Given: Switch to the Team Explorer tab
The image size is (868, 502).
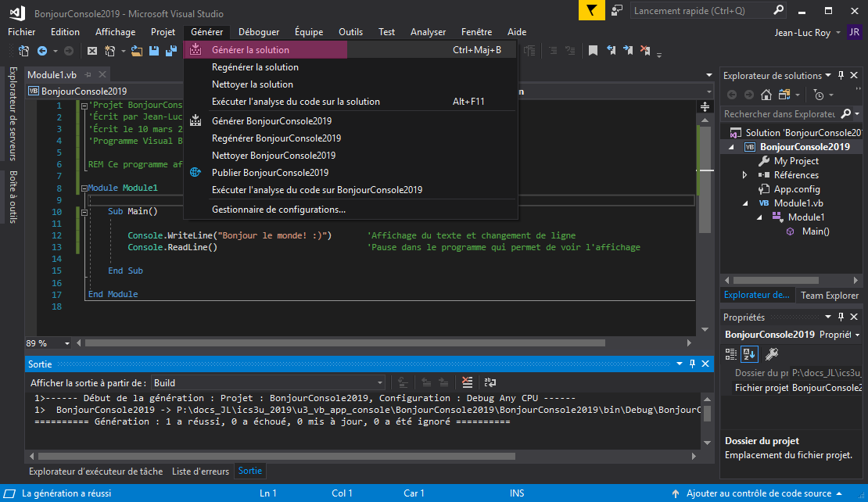Looking at the screenshot, I should [x=829, y=295].
